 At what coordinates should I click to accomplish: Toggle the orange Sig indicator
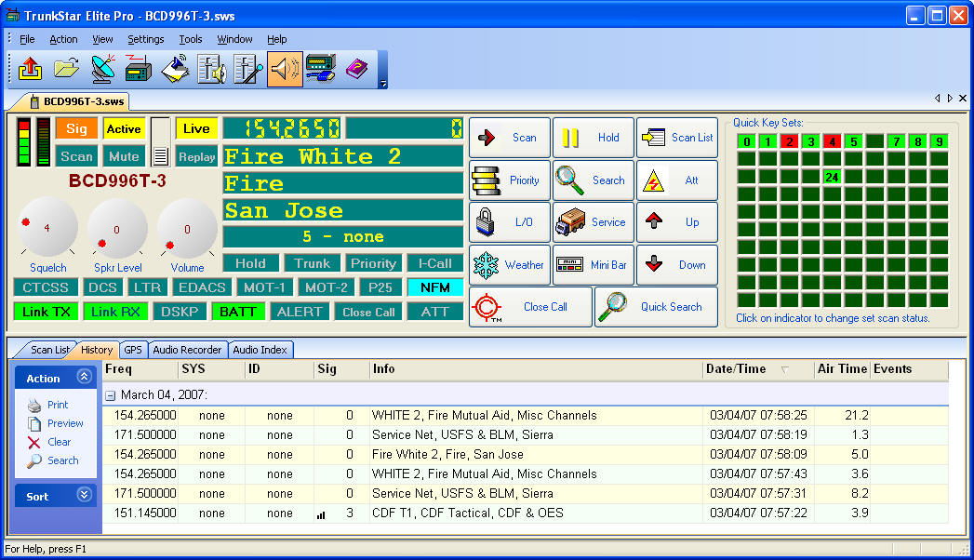(x=76, y=128)
